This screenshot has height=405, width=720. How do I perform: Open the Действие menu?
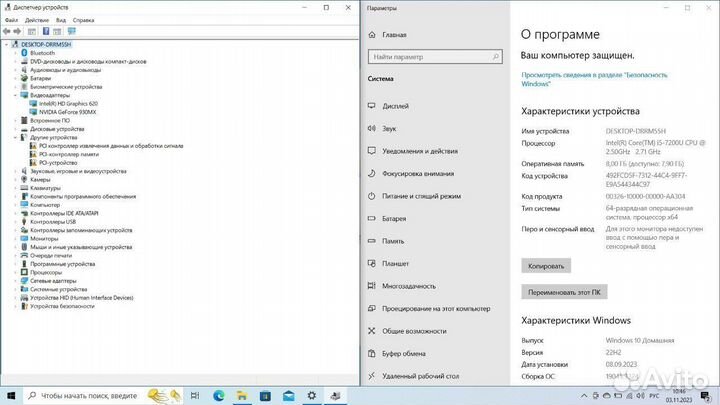39,19
